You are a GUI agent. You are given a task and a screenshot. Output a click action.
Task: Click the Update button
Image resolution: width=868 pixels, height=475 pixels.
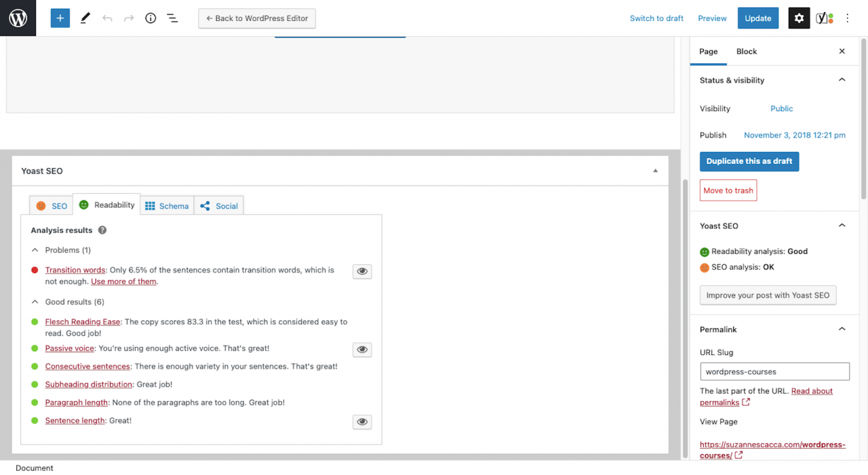[x=757, y=18]
